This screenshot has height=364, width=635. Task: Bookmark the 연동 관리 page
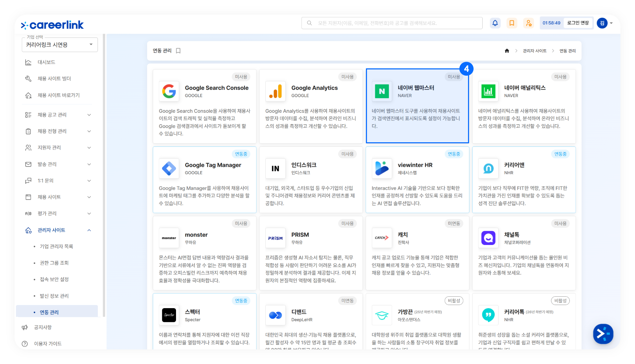[x=178, y=51]
